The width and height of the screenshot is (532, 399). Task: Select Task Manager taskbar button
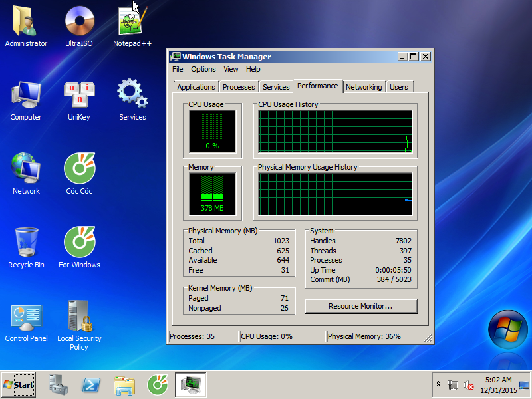pos(191,385)
